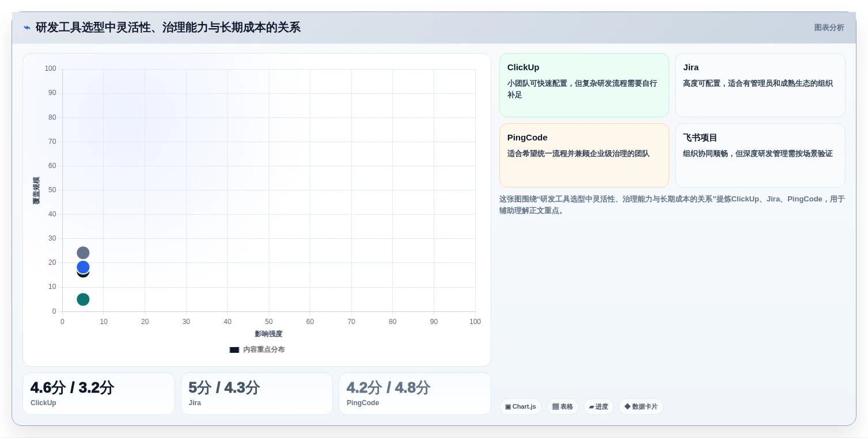Click the Chart.js tag chip
Image resolution: width=868 pixels, height=438 pixels.
click(x=520, y=406)
